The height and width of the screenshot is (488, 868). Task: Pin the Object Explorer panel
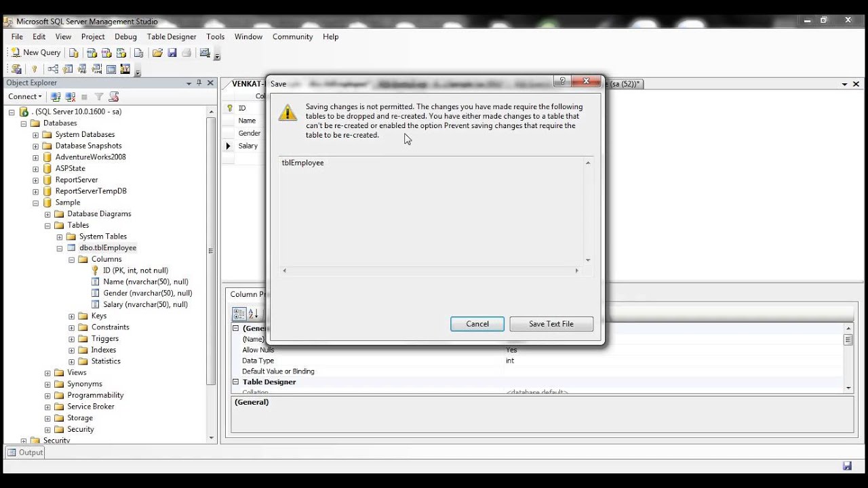coord(199,83)
